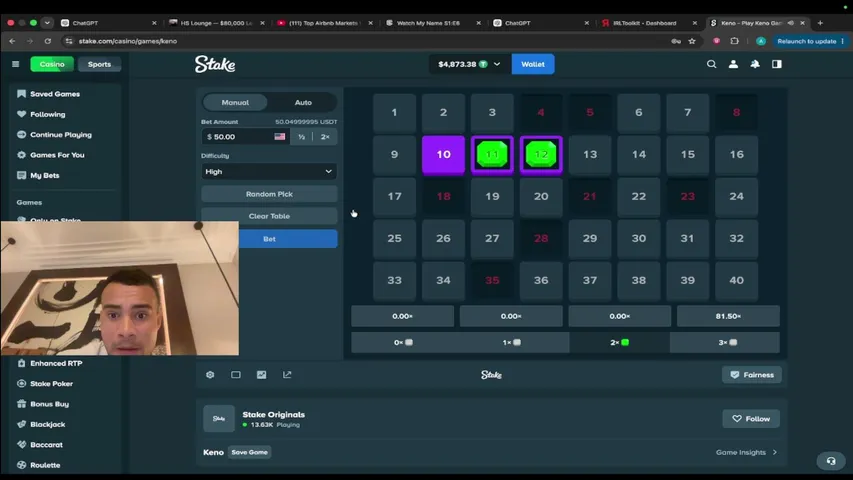Image resolution: width=853 pixels, height=480 pixels.
Task: Reload the browser page
Action: 48,41
